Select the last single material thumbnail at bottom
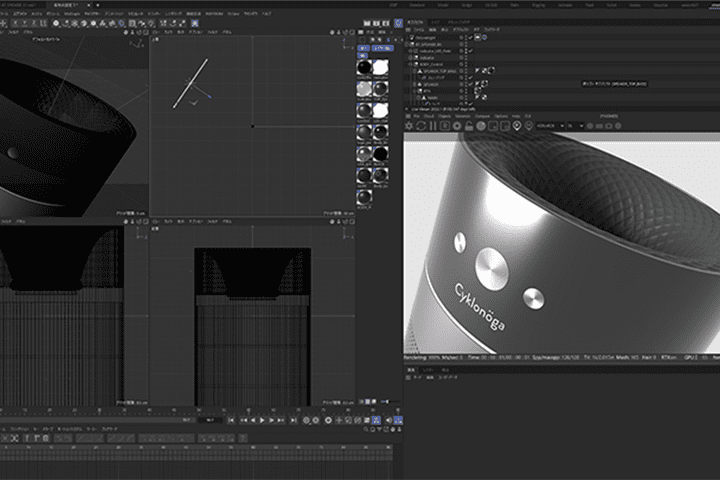Screen dimensions: 720x480 point(364,197)
